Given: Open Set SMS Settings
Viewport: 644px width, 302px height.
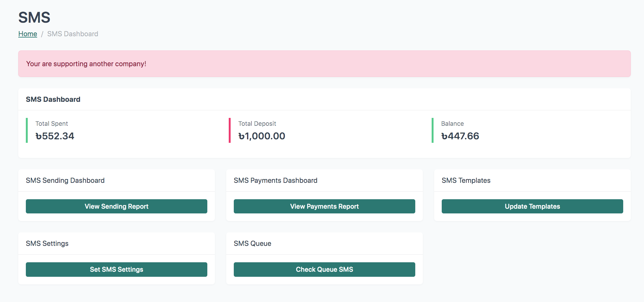Looking at the screenshot, I should (x=117, y=269).
